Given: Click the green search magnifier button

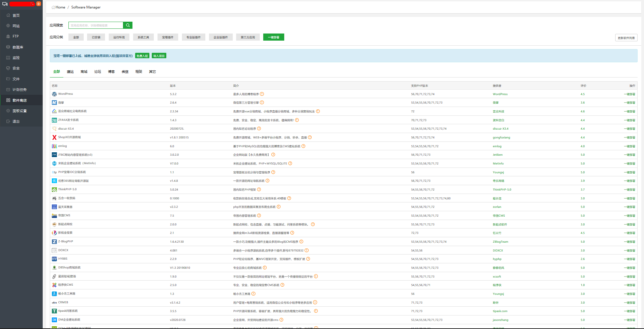Looking at the screenshot, I should point(128,25).
